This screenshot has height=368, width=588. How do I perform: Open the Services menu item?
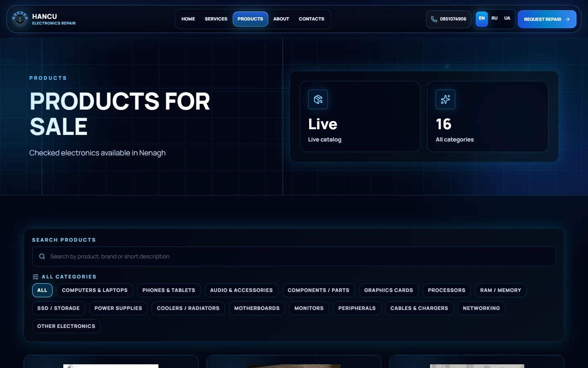pos(216,19)
